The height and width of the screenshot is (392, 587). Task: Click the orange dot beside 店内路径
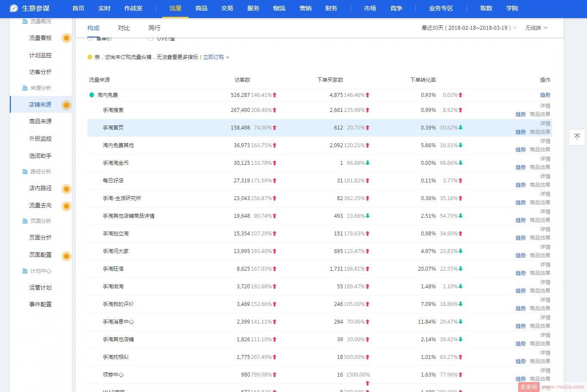(66, 189)
